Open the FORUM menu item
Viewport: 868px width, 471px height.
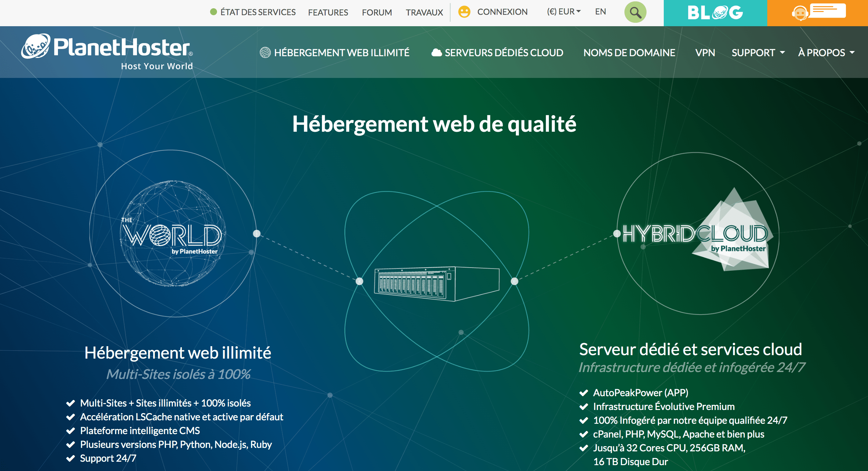pos(377,12)
